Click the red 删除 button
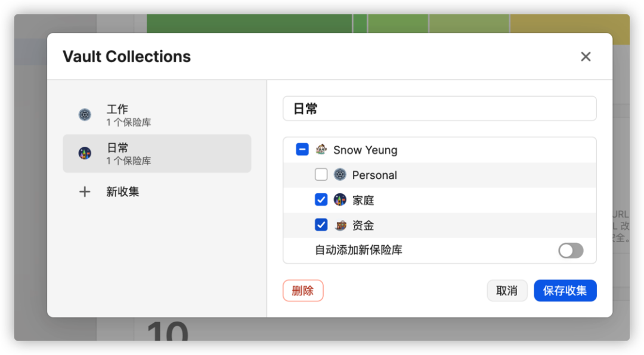This screenshot has width=644, height=355. coord(303,291)
